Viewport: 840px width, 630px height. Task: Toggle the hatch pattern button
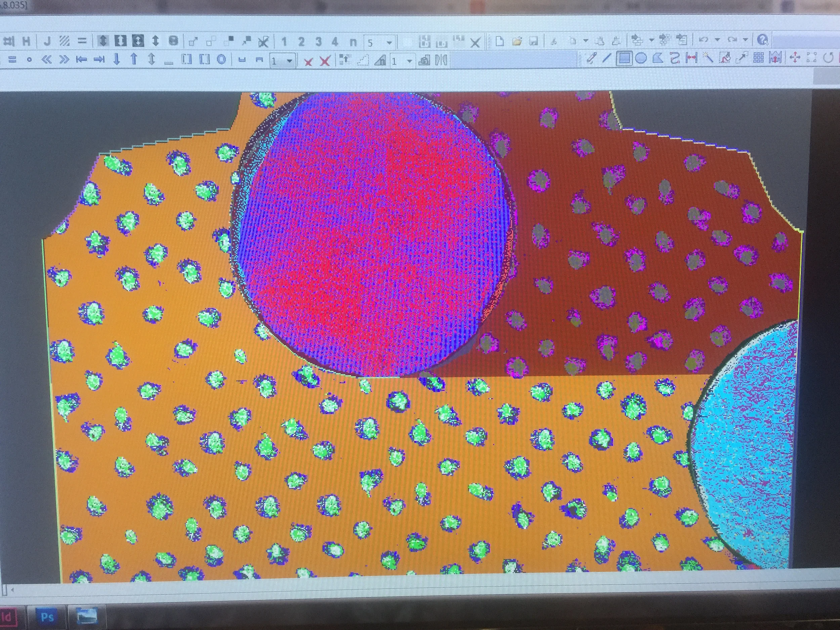point(65,41)
